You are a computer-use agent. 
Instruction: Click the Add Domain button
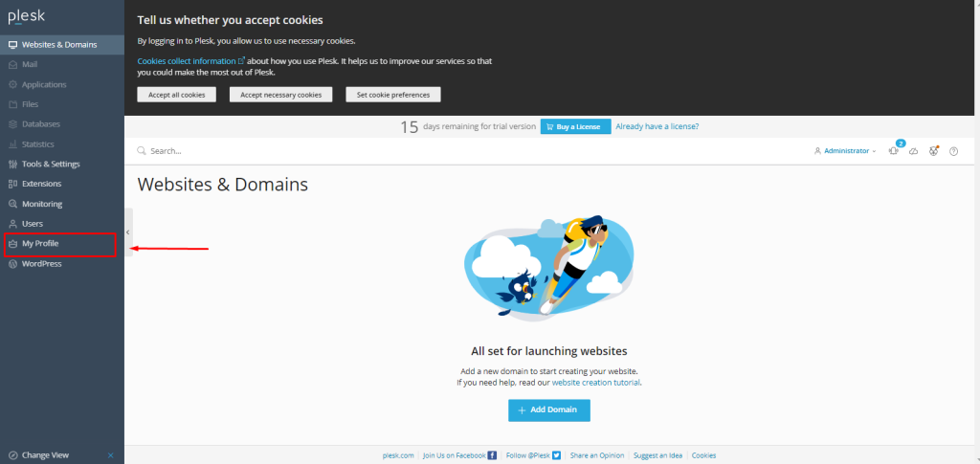pyautogui.click(x=548, y=410)
